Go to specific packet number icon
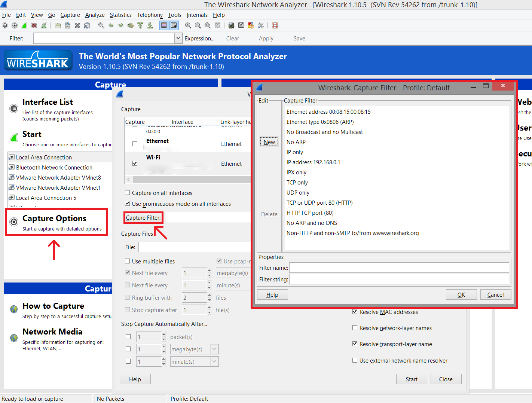Image resolution: width=532 pixels, height=403 pixels. pos(131,25)
